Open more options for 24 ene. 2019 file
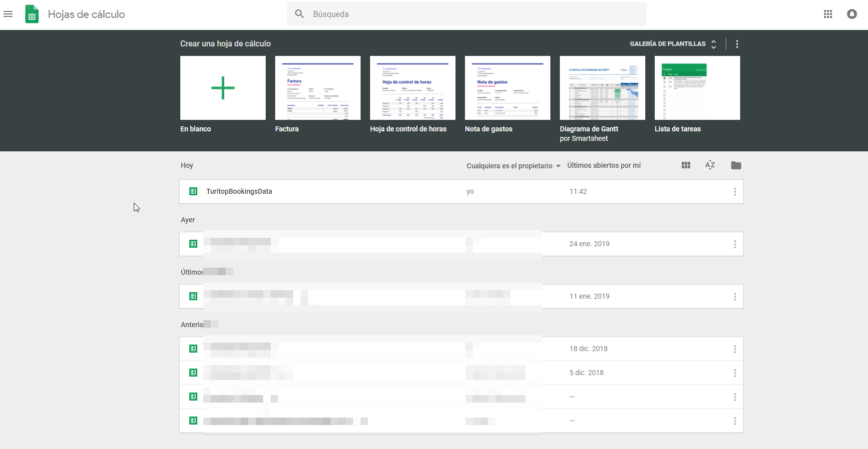The height and width of the screenshot is (449, 868). pyautogui.click(x=735, y=244)
